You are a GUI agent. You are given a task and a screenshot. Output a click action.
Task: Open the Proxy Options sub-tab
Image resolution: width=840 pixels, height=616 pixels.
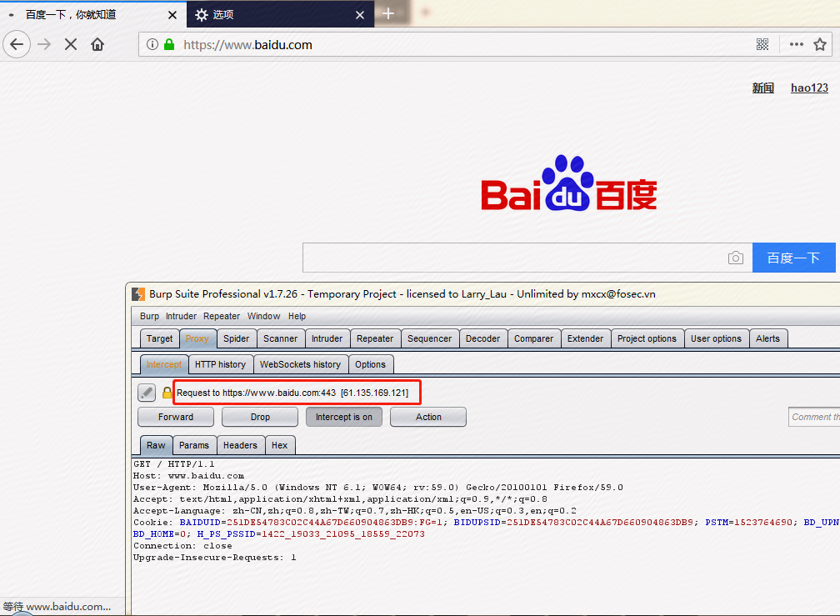pos(370,364)
